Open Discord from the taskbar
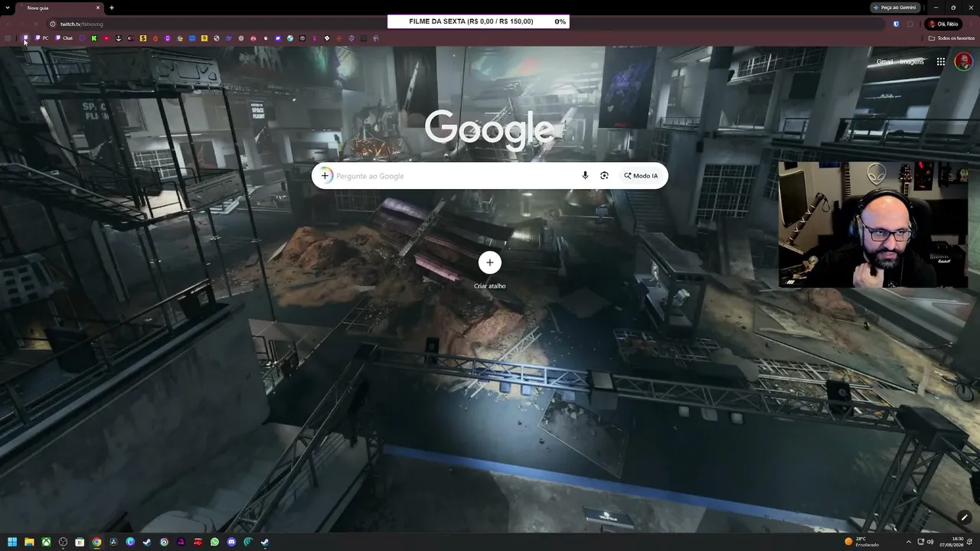The height and width of the screenshot is (551, 980). [x=231, y=542]
